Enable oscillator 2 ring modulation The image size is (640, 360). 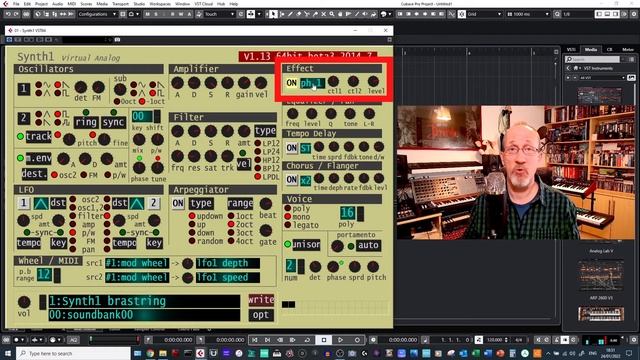86,122
